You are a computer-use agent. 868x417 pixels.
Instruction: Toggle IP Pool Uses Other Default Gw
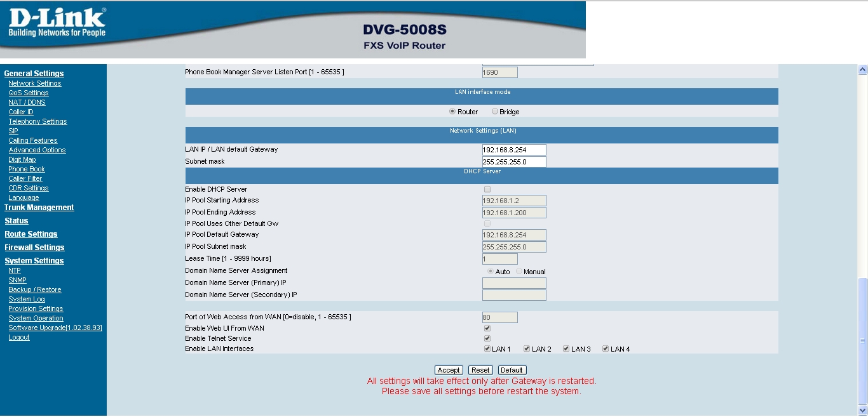coord(487,223)
